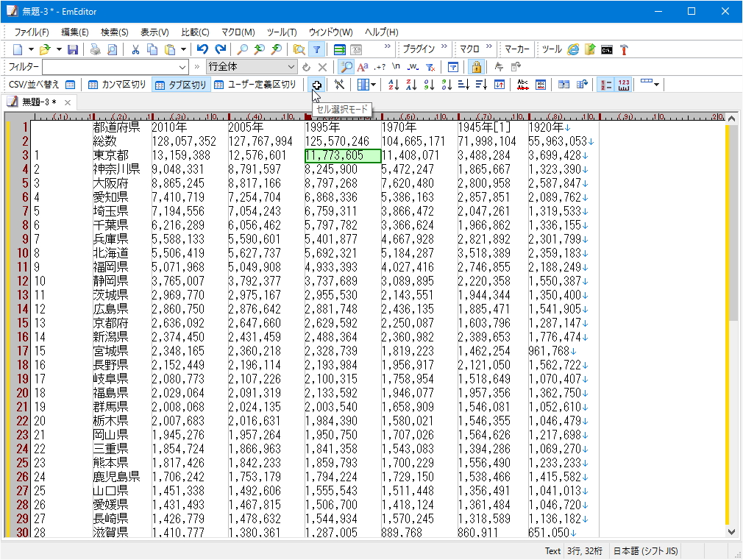Click the vertical scrollbar down arrow
The height and width of the screenshot is (560, 743).
tap(732, 532)
